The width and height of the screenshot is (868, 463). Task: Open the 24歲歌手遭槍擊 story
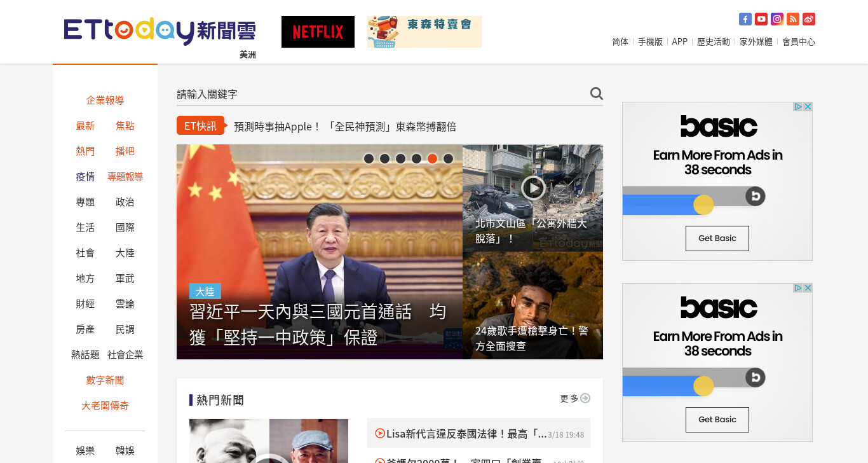coord(532,338)
